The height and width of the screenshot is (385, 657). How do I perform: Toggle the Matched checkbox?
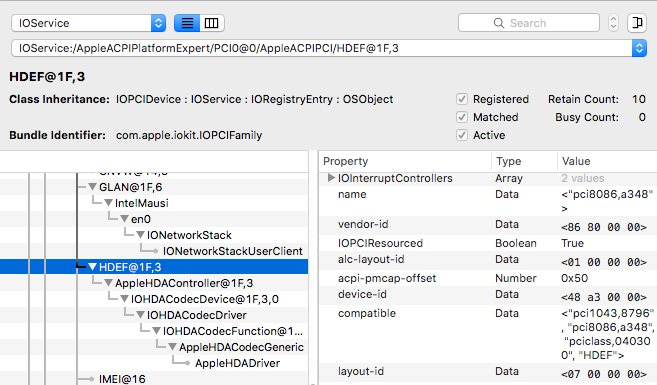coord(462,117)
